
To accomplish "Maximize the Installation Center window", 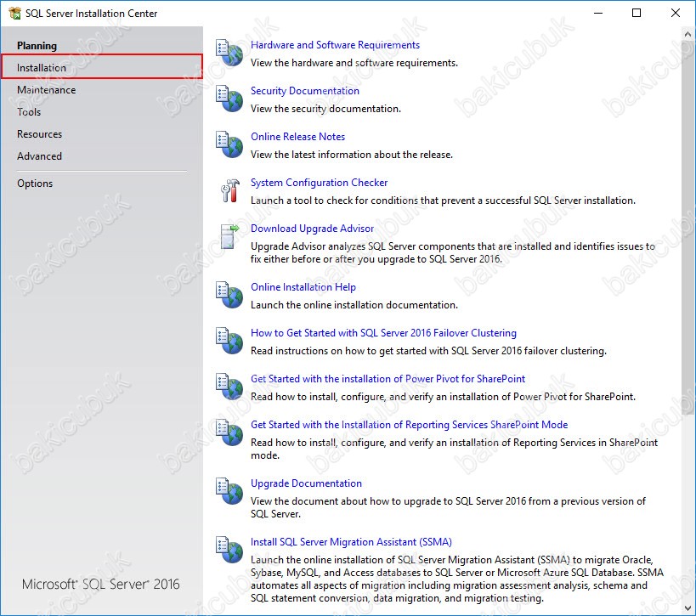I will pos(637,13).
